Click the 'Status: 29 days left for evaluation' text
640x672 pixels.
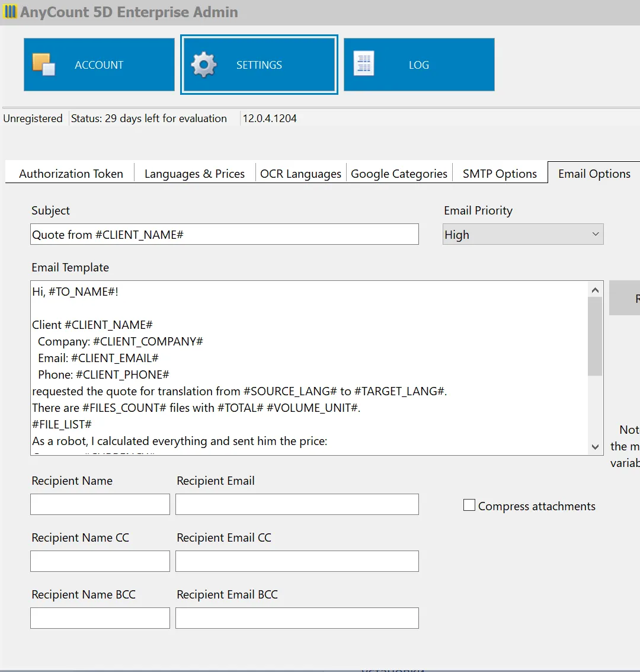coord(149,119)
